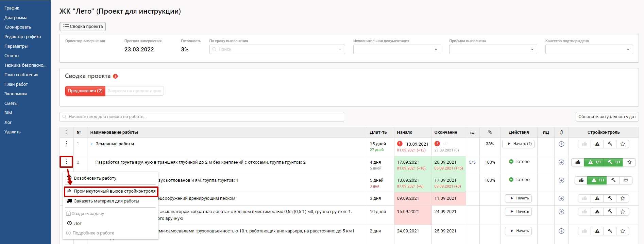Click thumbs-up icon in row 2

click(578, 162)
